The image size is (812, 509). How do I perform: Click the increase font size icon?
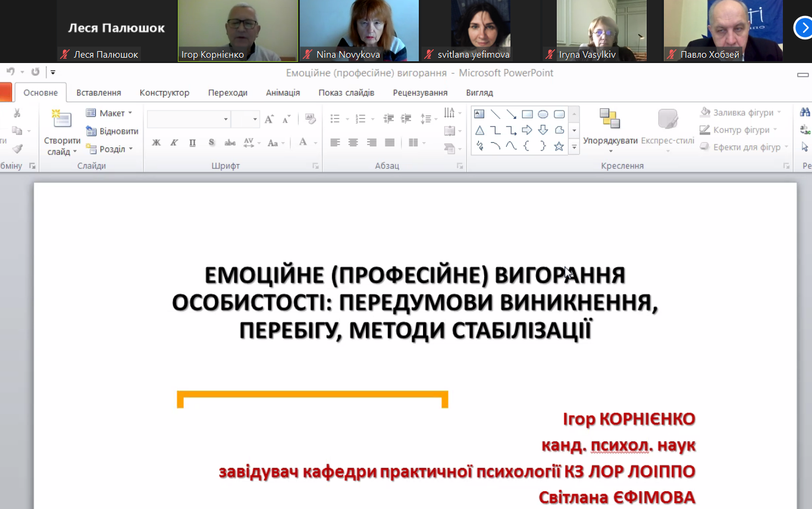[x=269, y=119]
